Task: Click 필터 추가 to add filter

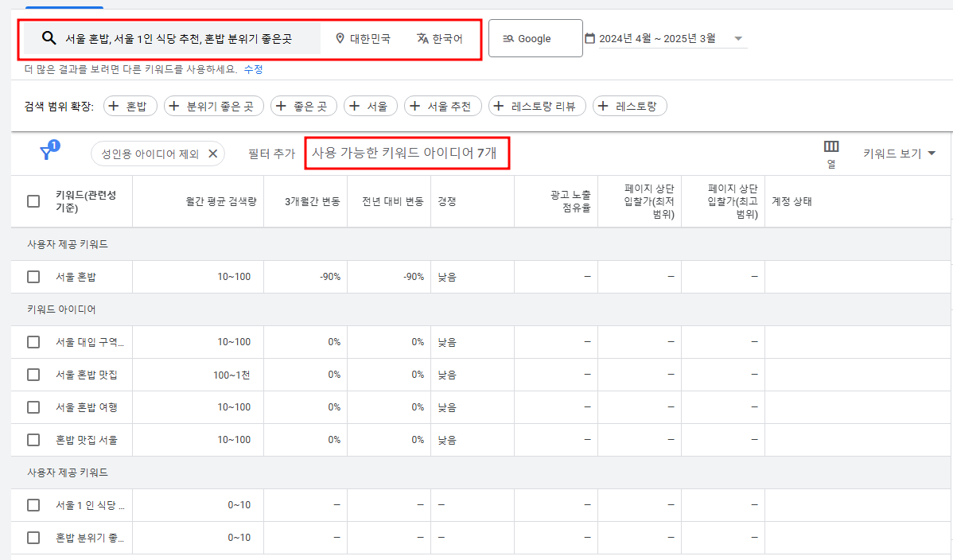Action: click(x=271, y=154)
